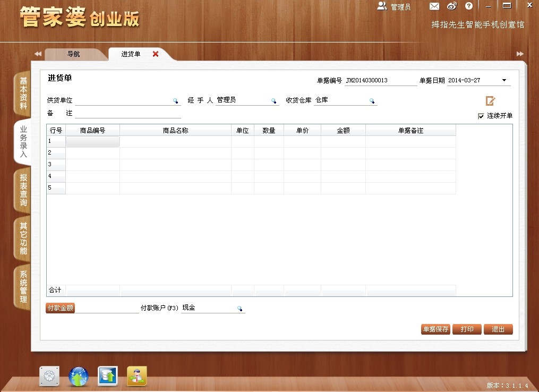Click the pencil edit icon above 连续开单
539x392 pixels.
490,100
